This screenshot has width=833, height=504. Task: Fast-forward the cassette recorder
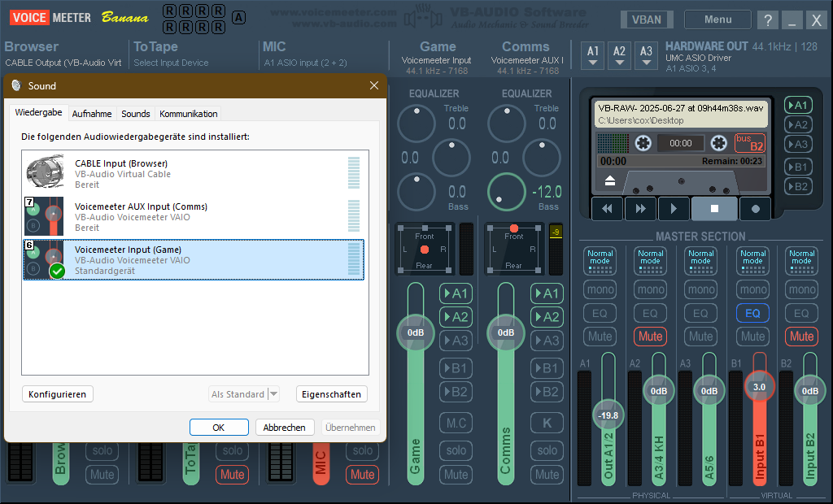[x=641, y=209]
